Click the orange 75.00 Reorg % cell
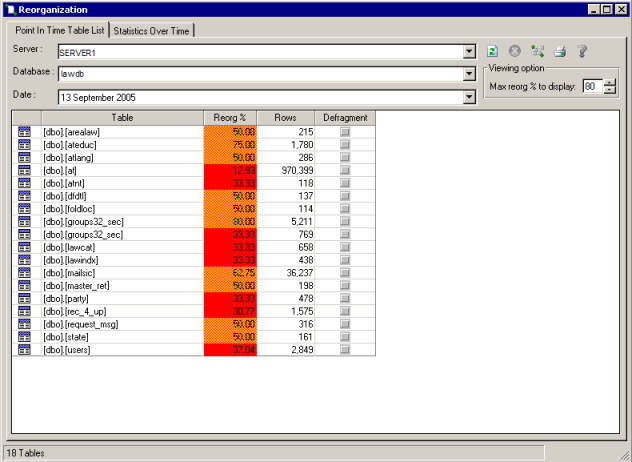This screenshot has height=462, width=632. click(230, 145)
